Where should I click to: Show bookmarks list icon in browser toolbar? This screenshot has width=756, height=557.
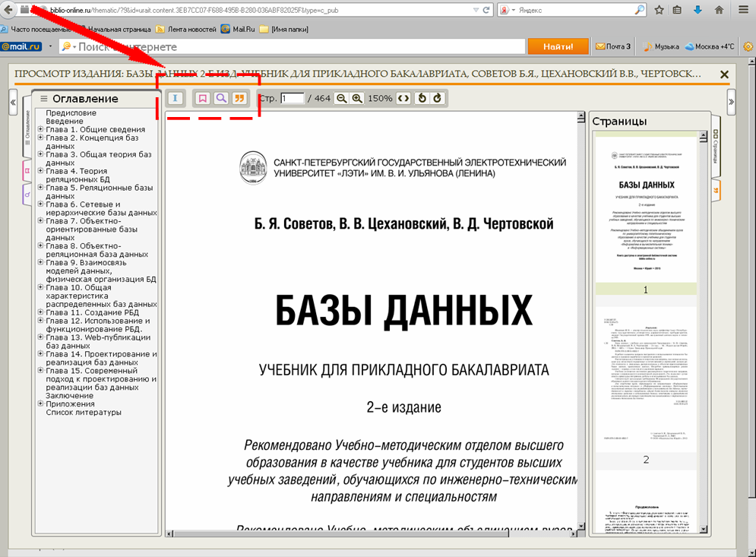pyautogui.click(x=678, y=10)
